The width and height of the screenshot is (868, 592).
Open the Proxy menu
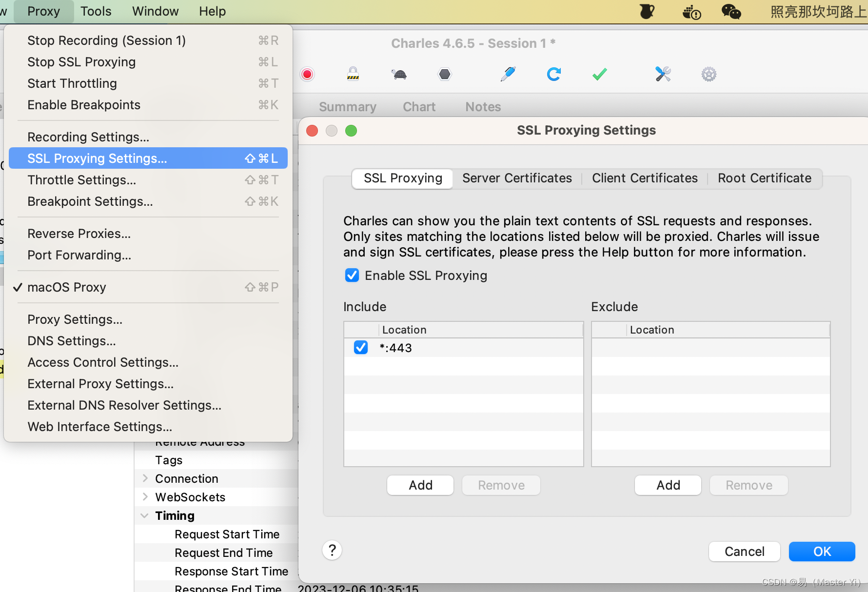43,11
